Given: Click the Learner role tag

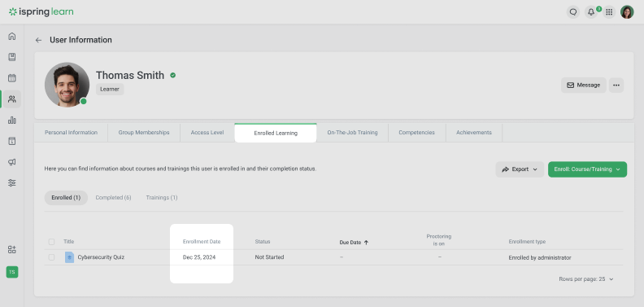Looking at the screenshot, I should click(x=110, y=89).
